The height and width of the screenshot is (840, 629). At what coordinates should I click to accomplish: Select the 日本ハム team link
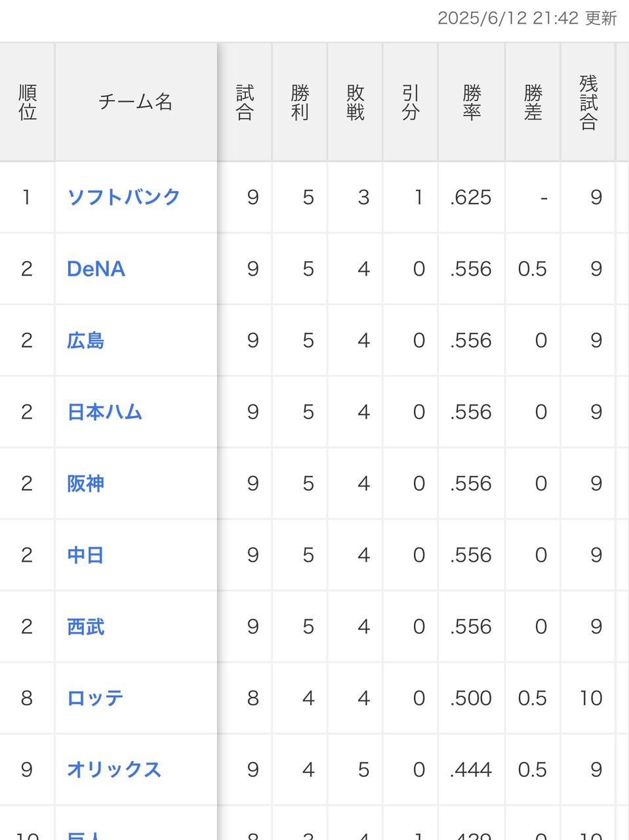pos(104,411)
